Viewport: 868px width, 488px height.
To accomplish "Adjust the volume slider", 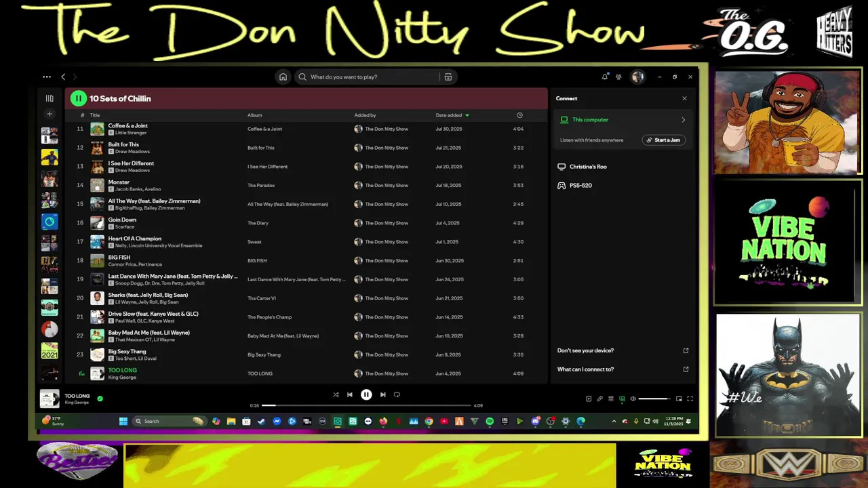I will [654, 399].
